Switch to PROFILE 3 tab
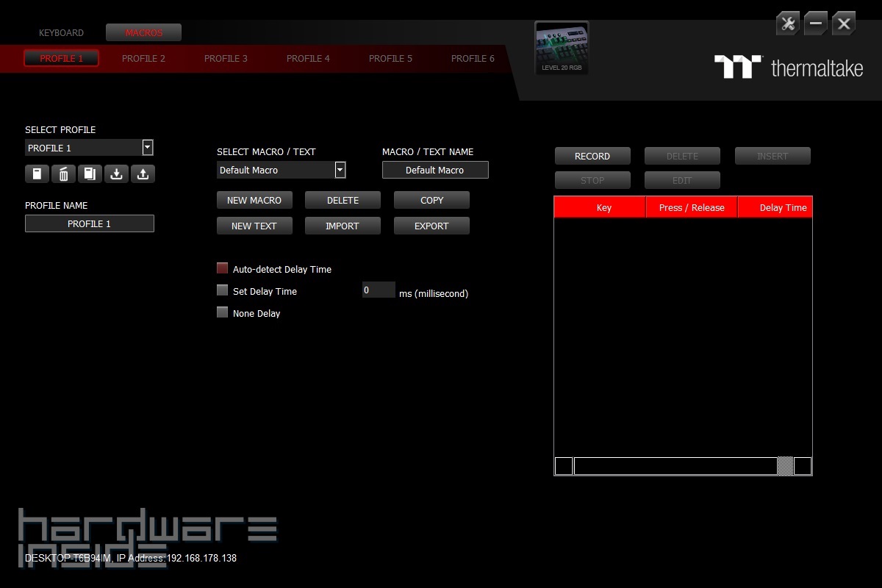The width and height of the screenshot is (882, 588). click(x=226, y=58)
